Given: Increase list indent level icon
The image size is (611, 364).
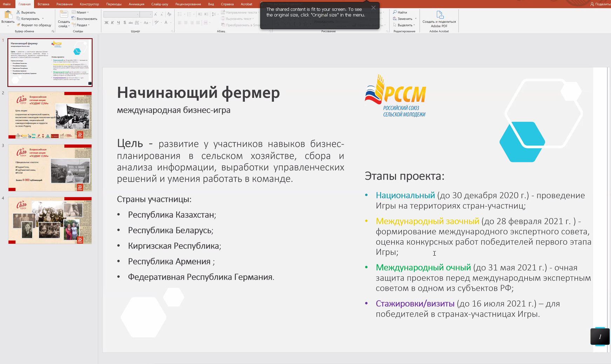Looking at the screenshot, I should 206,14.
